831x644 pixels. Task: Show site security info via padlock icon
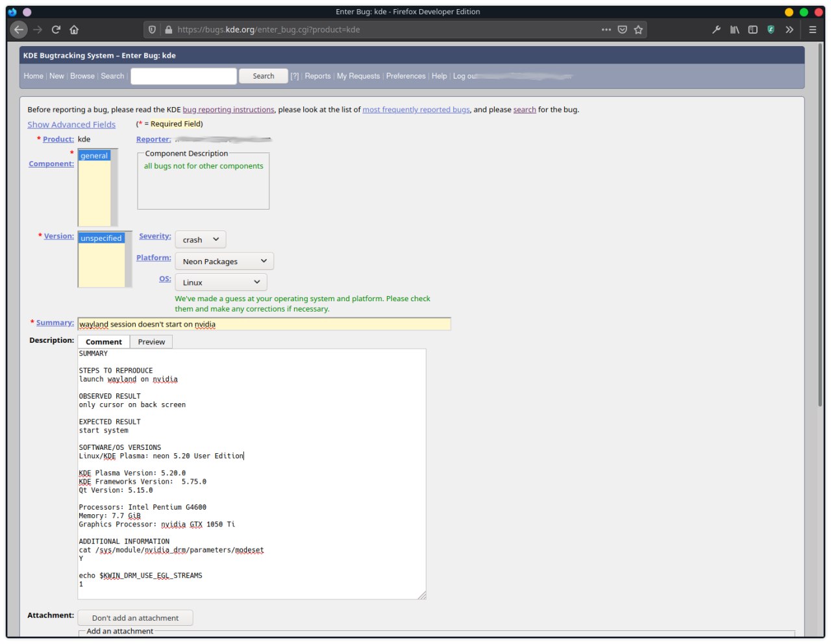coord(168,29)
